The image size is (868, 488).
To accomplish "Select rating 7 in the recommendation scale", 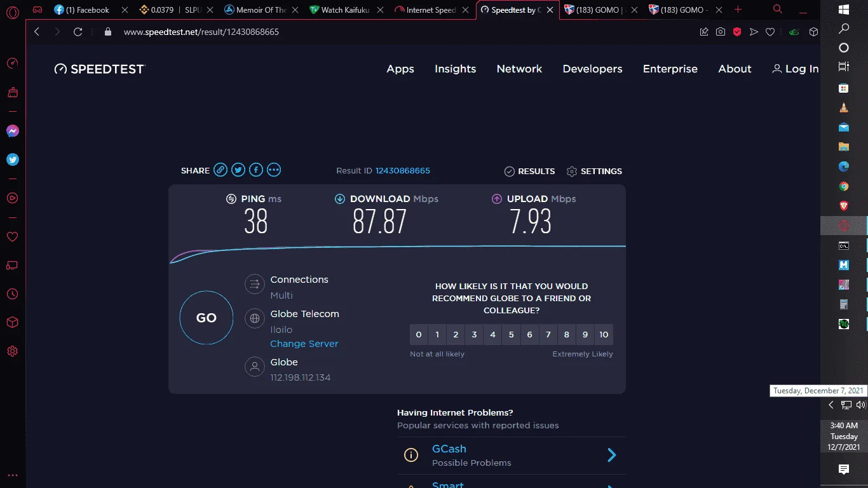I will click(x=548, y=334).
